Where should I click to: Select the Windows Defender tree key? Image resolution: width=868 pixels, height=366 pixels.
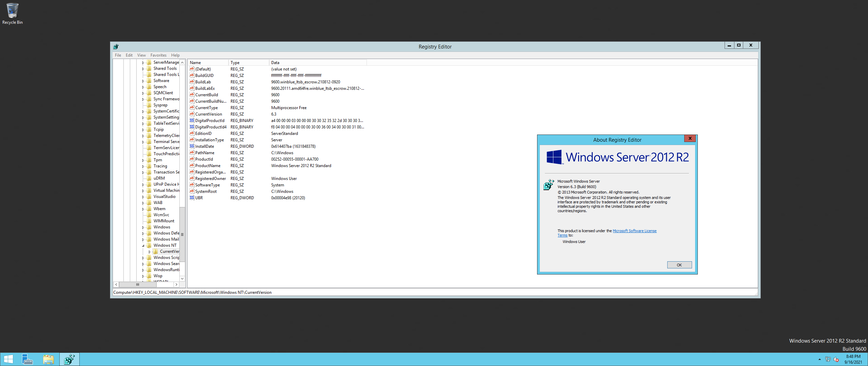166,233
